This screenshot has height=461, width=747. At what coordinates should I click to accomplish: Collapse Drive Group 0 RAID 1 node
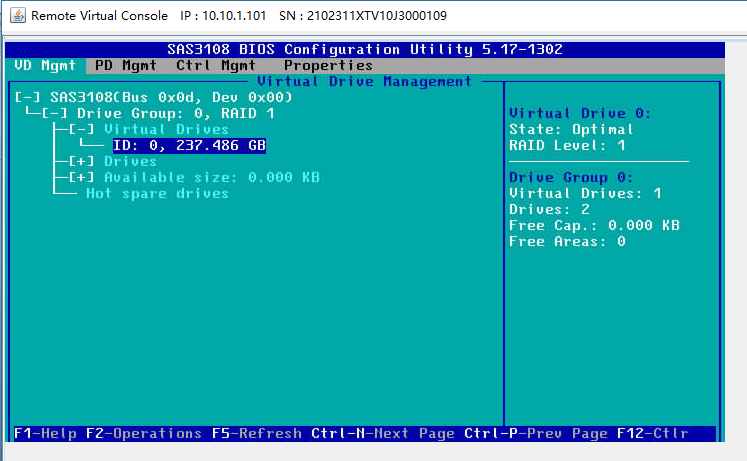(54, 114)
